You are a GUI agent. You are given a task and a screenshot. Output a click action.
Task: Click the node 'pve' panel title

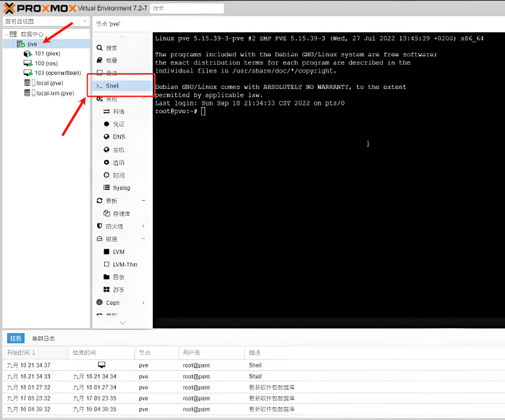(108, 24)
